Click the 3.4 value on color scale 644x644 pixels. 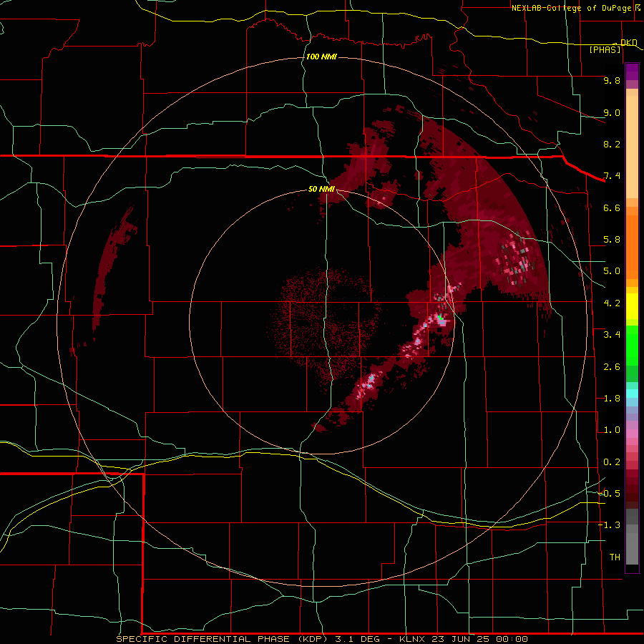click(612, 335)
